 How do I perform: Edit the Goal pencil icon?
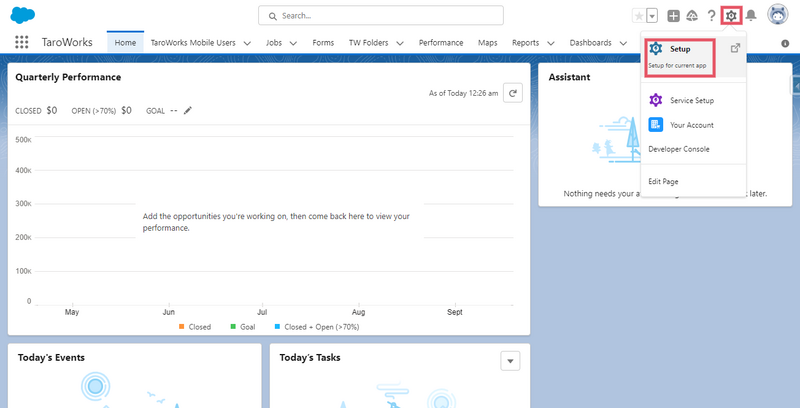coord(188,110)
